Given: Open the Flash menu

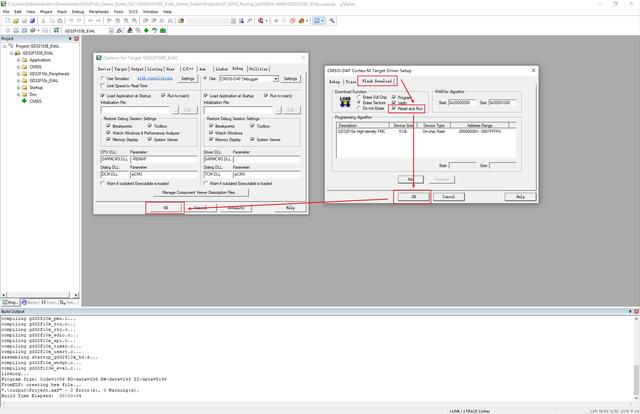Looking at the screenshot, I should (x=62, y=12).
